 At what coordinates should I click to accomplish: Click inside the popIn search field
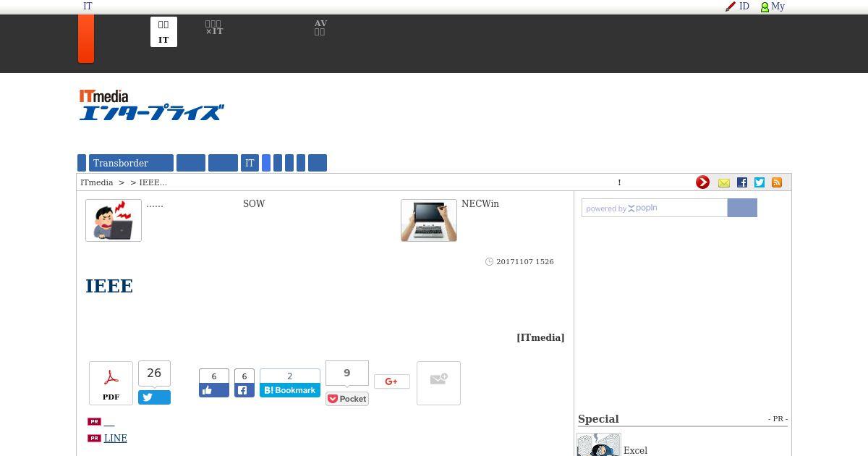pyautogui.click(x=655, y=208)
